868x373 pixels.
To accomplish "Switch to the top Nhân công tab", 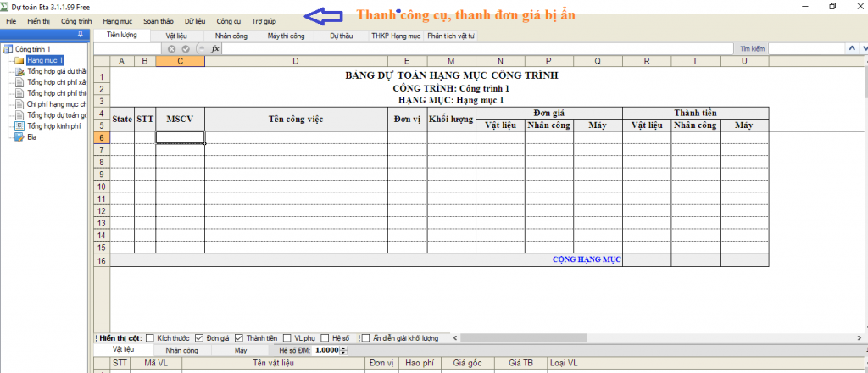I will [230, 36].
